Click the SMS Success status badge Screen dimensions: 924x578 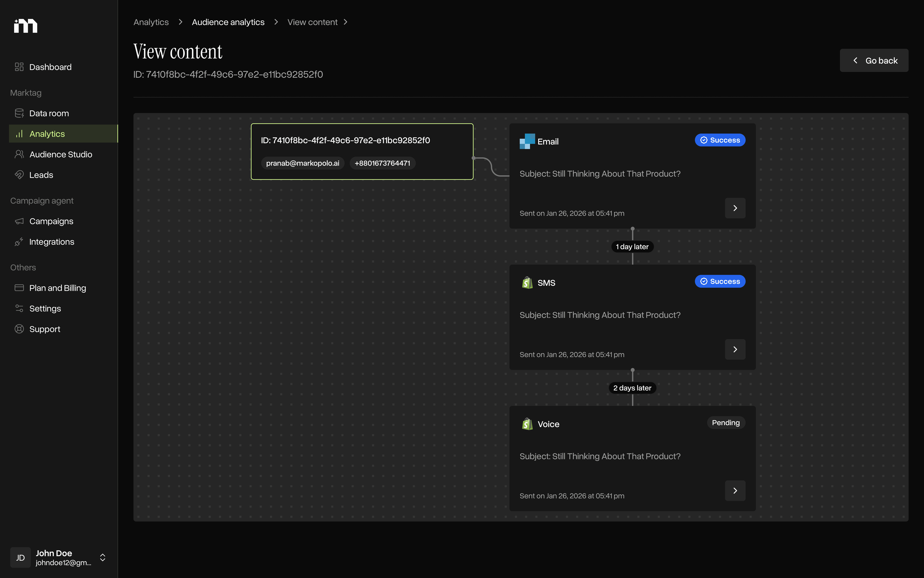[x=720, y=281]
